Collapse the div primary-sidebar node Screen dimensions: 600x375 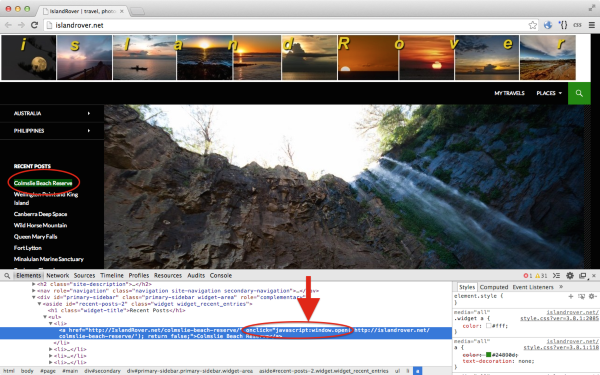tap(34, 297)
